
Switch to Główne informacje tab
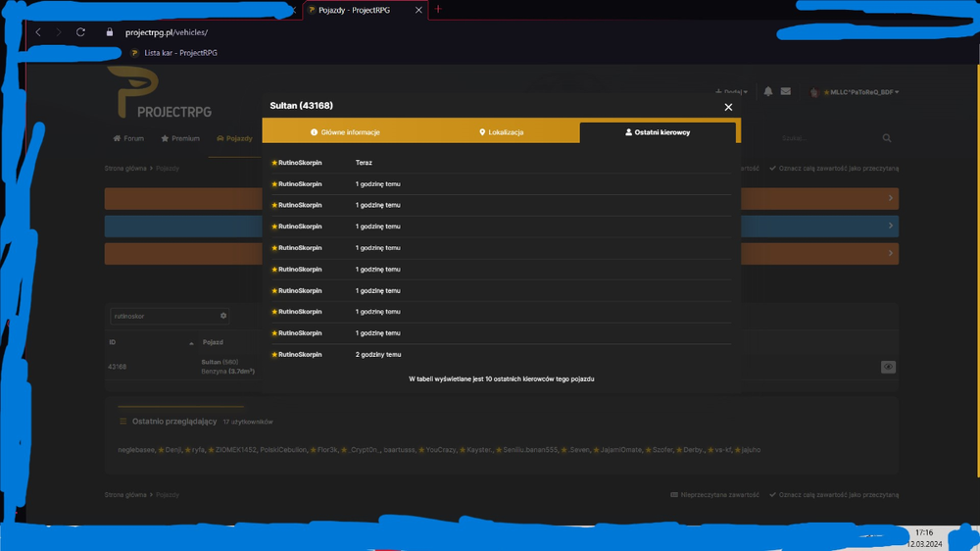point(345,132)
